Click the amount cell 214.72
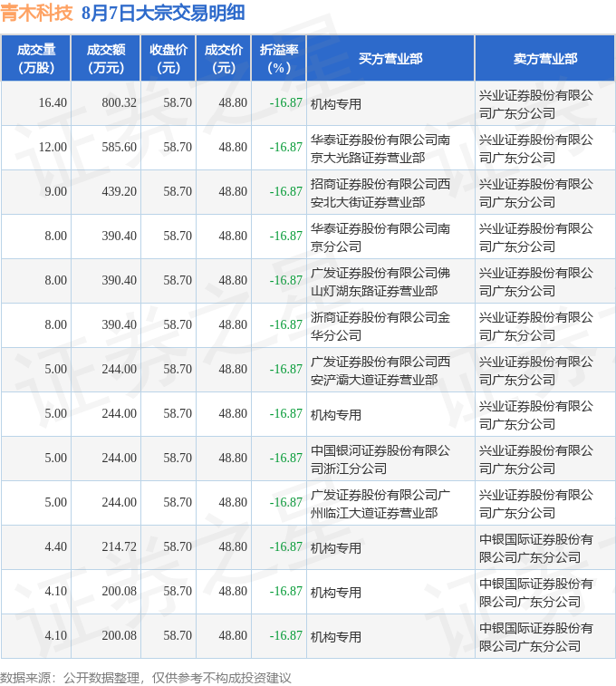The image size is (616, 686). (x=119, y=546)
